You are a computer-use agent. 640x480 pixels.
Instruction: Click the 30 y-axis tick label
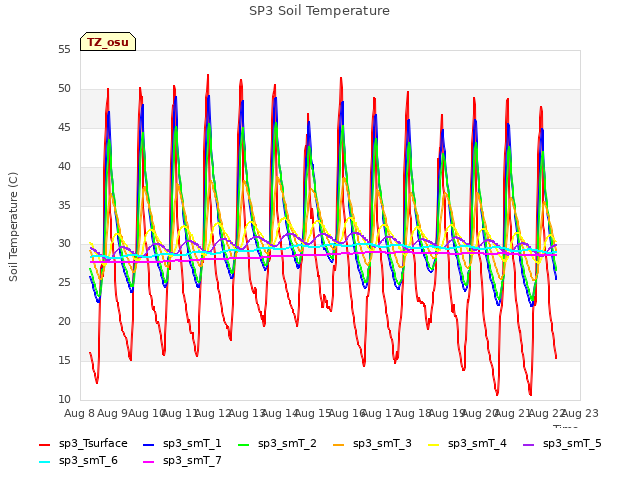[x=64, y=244]
